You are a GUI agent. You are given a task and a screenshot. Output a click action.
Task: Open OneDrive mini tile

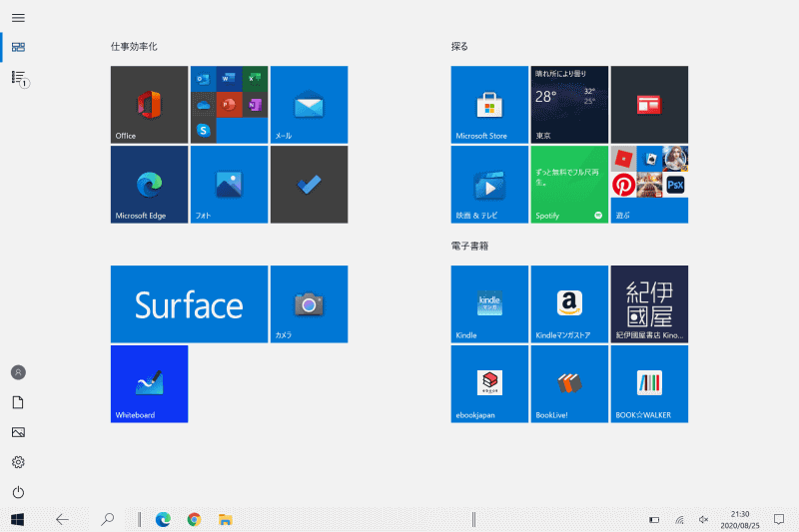click(x=204, y=105)
